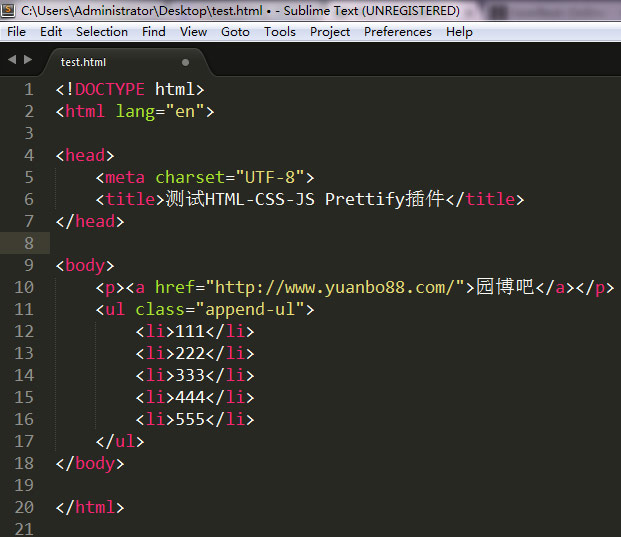The width and height of the screenshot is (621, 537).
Task: Click line number 21 in the gutter
Action: (x=24, y=529)
